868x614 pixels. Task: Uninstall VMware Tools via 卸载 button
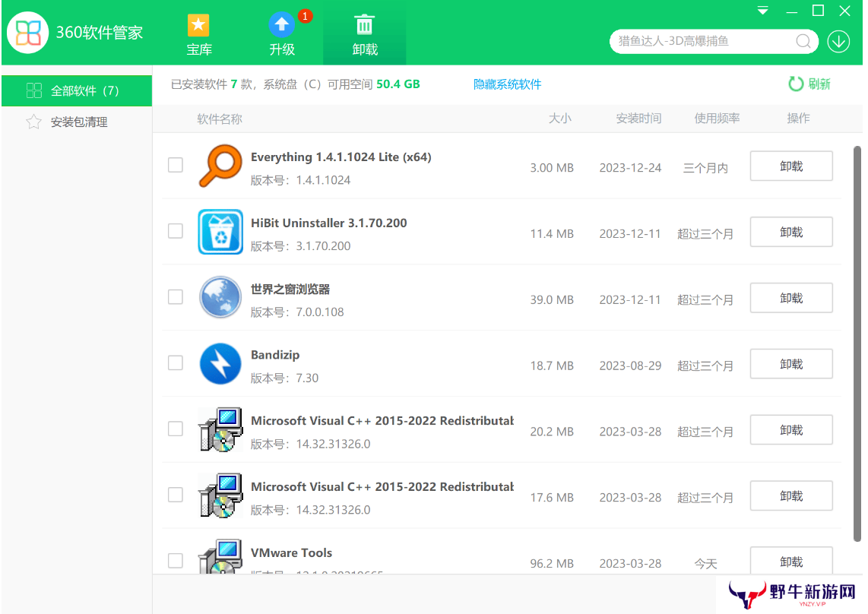coord(791,561)
